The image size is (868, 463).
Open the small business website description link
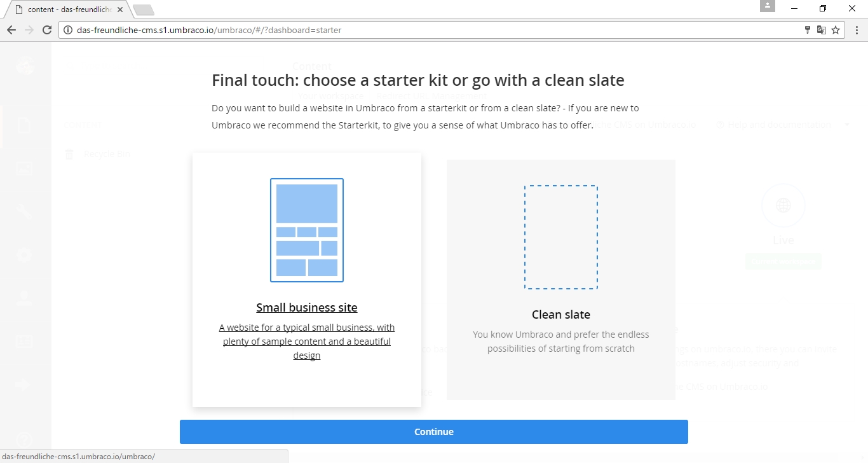click(307, 342)
